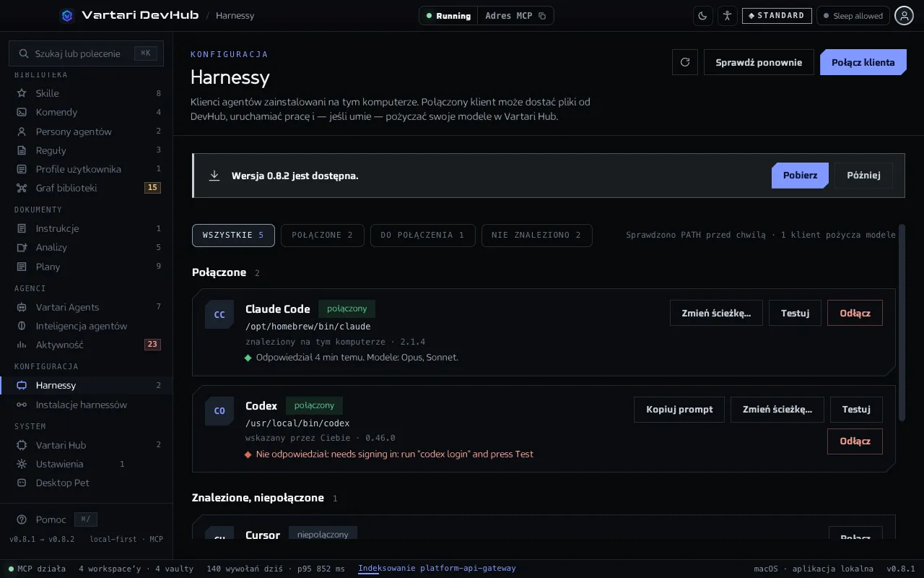
Task: Focus the Szukaj lub polecenie search field
Action: [86, 53]
